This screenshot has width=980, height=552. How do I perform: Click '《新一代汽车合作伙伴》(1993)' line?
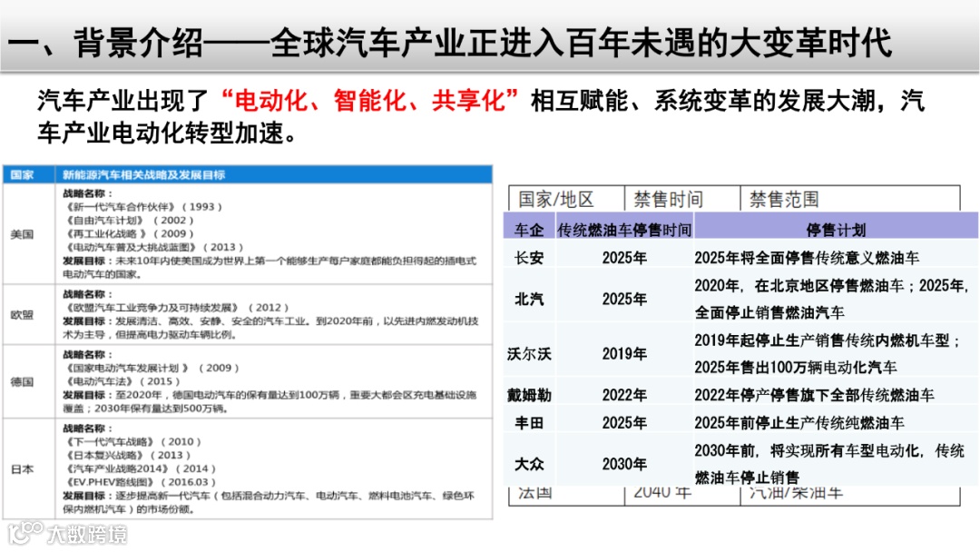143,207
